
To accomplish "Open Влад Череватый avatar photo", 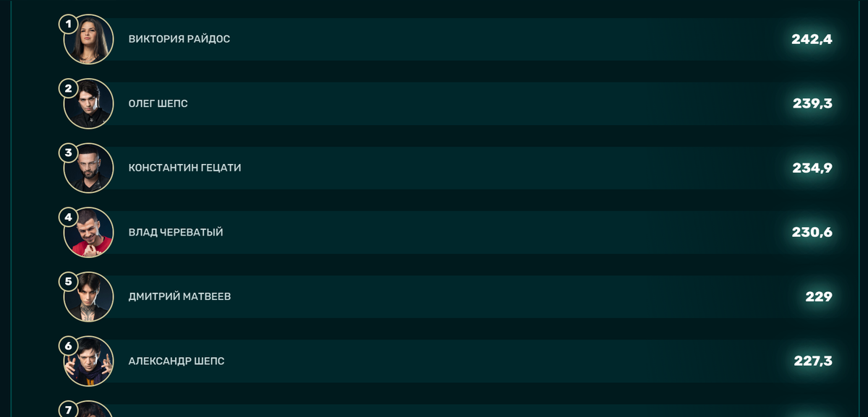I will click(89, 232).
